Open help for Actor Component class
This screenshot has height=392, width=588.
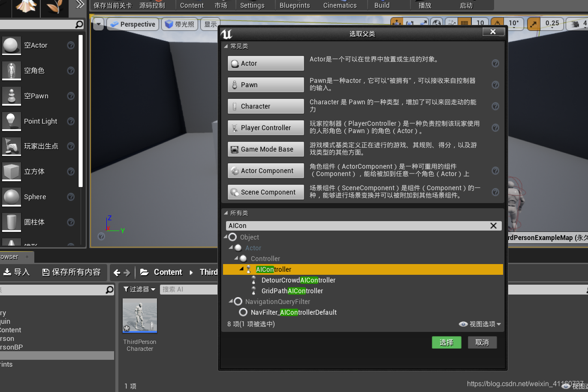(x=495, y=171)
